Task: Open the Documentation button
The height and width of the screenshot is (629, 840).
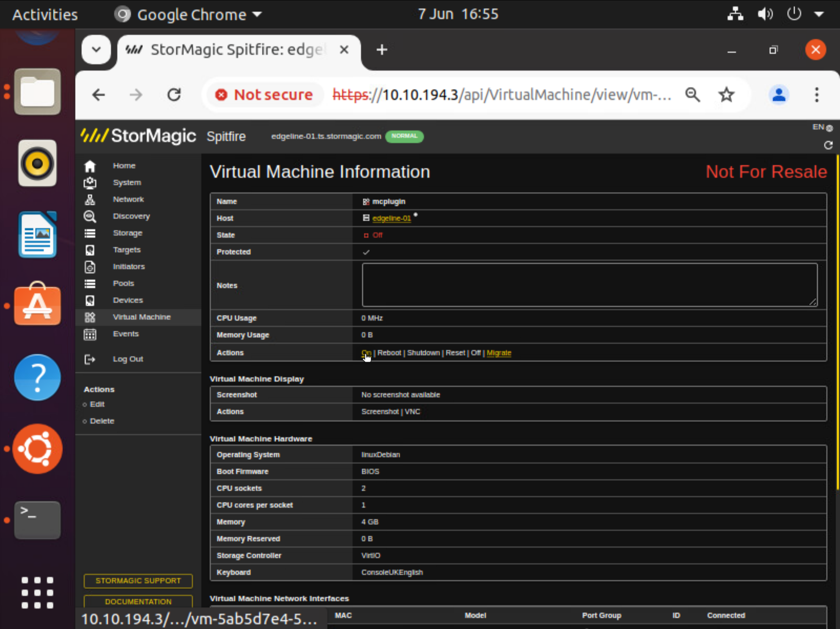Action: point(138,602)
